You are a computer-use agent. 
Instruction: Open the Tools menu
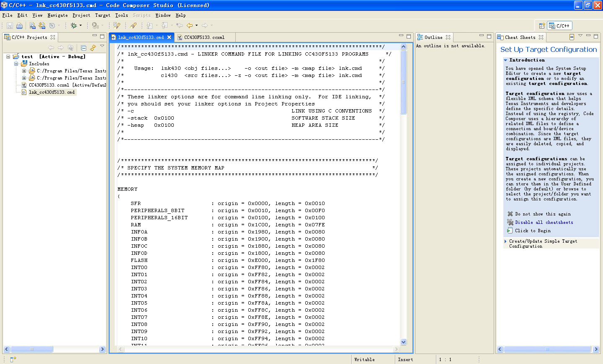(121, 15)
